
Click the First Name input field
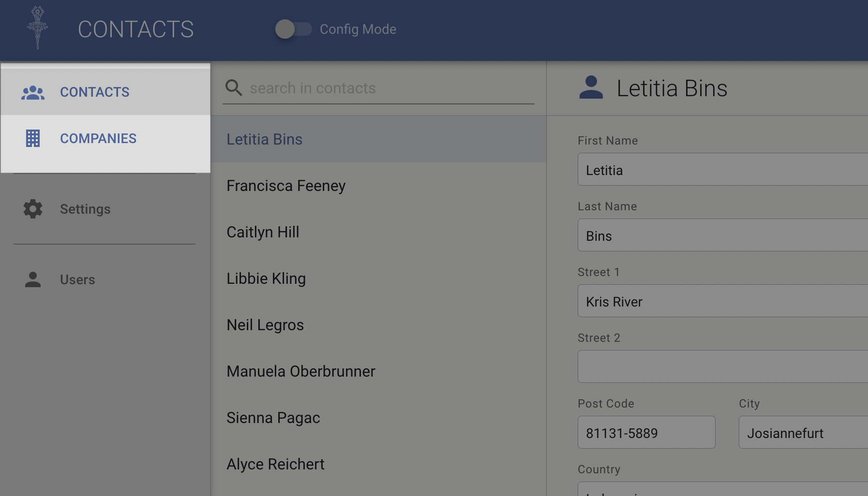click(721, 170)
